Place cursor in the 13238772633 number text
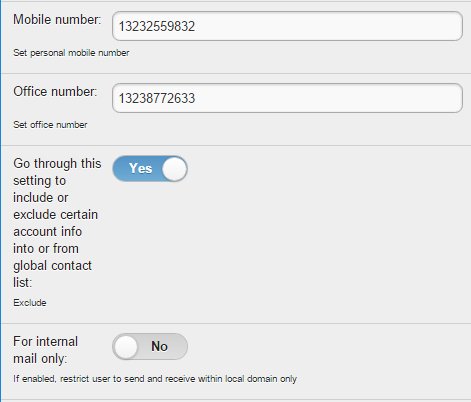Screen dimensions: 471x402 coord(157,98)
